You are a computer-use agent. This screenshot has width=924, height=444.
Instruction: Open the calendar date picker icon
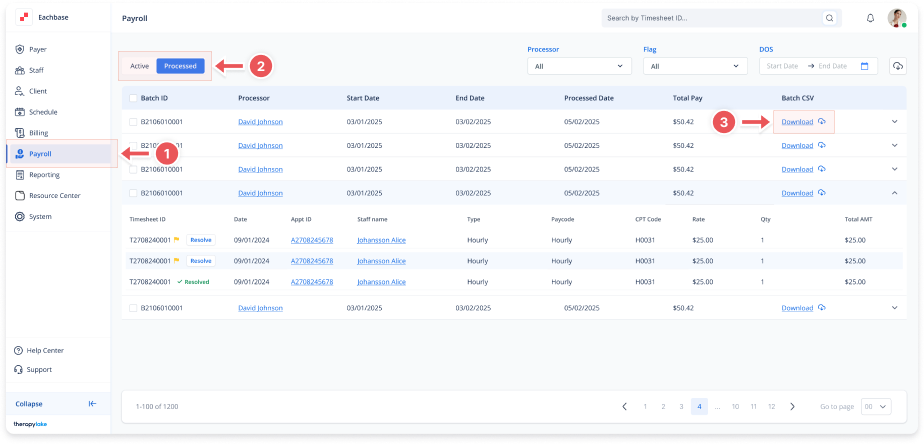pos(864,66)
